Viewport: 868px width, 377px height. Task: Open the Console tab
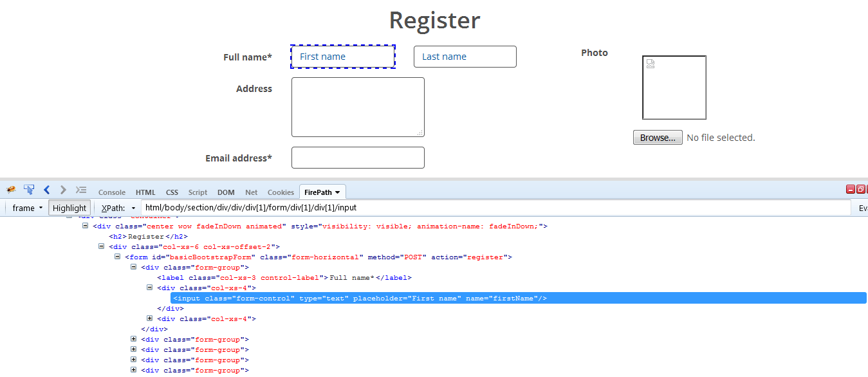pyautogui.click(x=112, y=192)
